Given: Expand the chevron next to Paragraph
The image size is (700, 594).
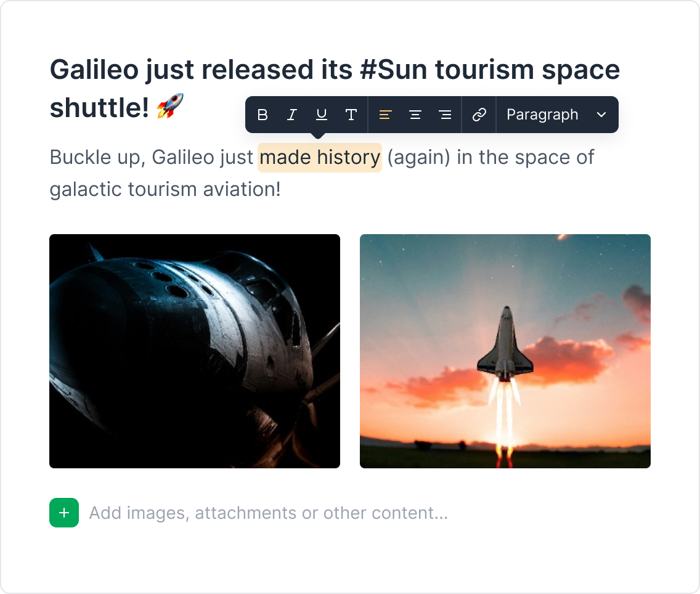Looking at the screenshot, I should (601, 115).
